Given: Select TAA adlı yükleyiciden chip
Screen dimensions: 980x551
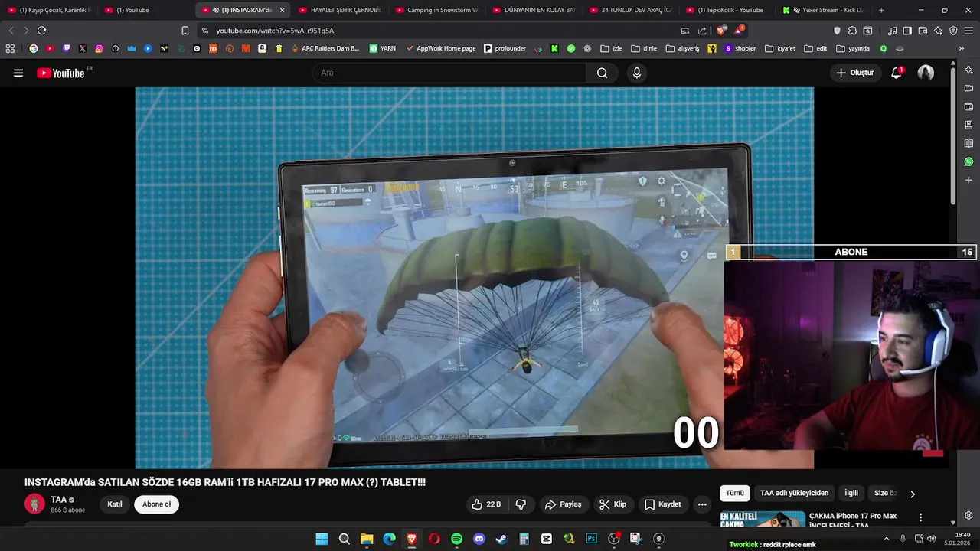Looking at the screenshot, I should (x=794, y=494).
